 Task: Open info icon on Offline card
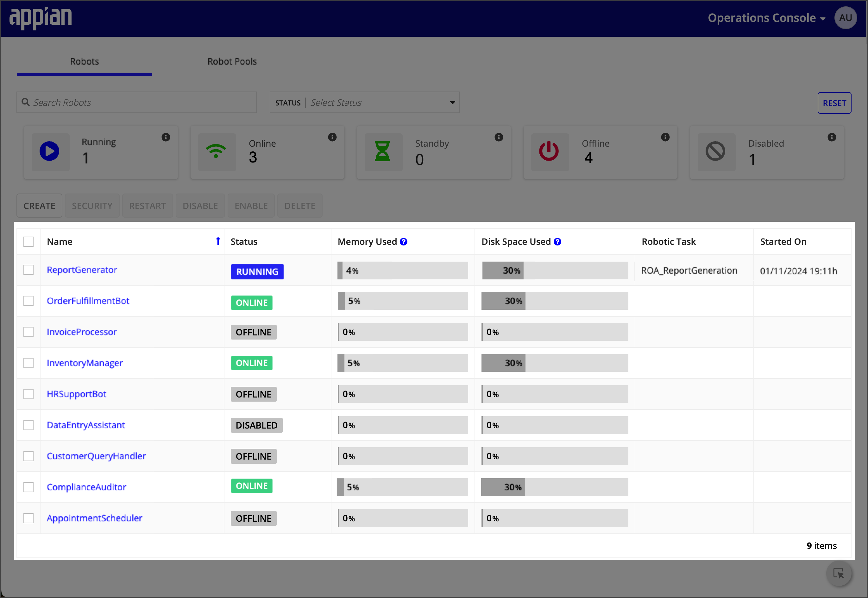665,137
